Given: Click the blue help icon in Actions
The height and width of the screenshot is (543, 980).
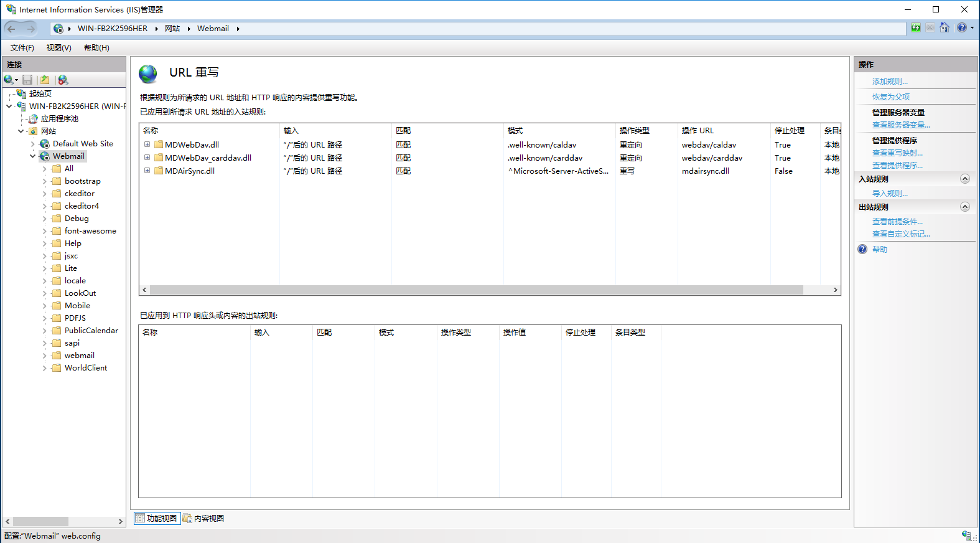Looking at the screenshot, I should [862, 249].
